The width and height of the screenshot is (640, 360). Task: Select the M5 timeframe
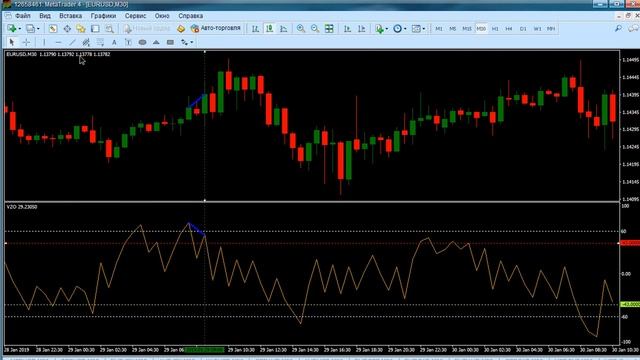click(453, 29)
